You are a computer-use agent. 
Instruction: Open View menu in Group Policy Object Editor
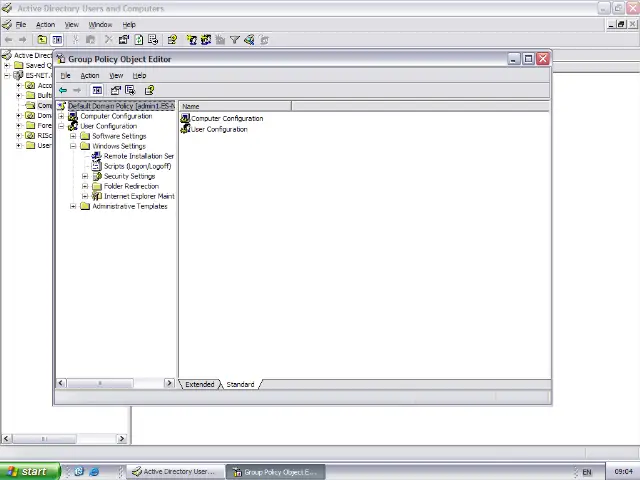tap(116, 76)
